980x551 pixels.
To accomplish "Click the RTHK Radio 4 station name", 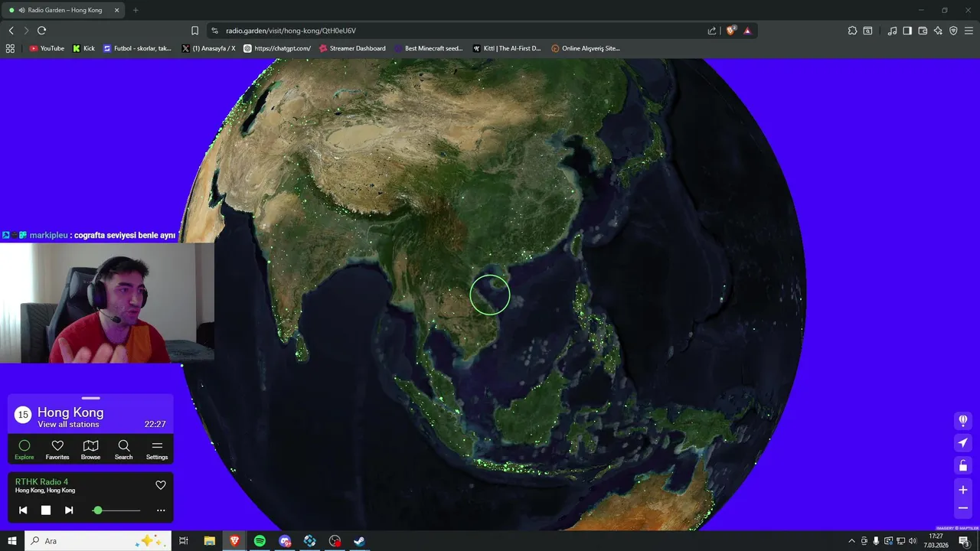I will click(41, 481).
